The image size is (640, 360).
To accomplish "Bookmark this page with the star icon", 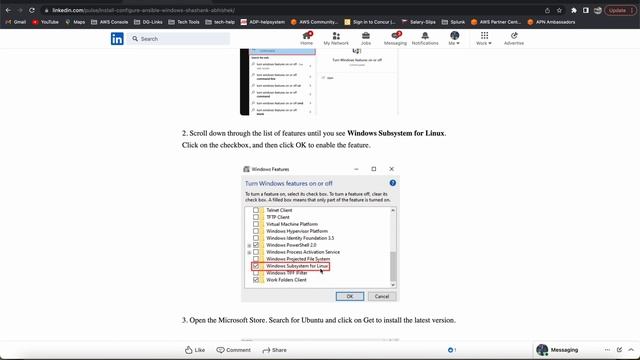I will tap(559, 11).
